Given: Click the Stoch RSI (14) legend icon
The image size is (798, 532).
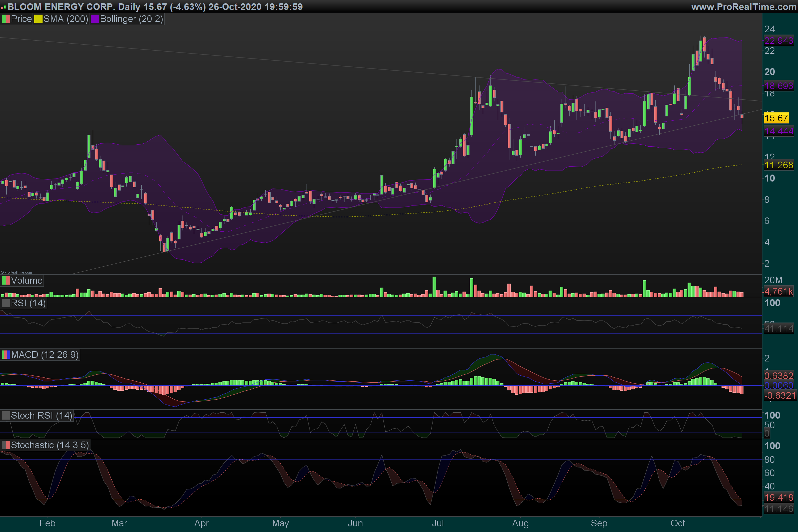Looking at the screenshot, I should (x=6, y=416).
